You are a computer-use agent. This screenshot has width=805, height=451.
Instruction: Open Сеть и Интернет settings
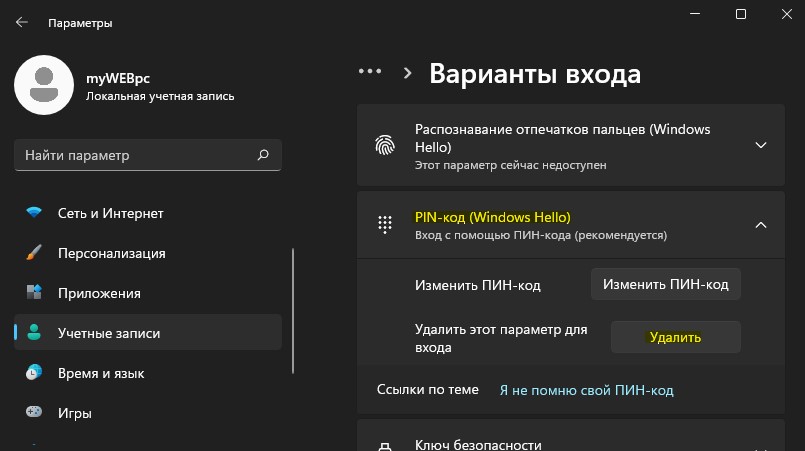click(x=148, y=213)
